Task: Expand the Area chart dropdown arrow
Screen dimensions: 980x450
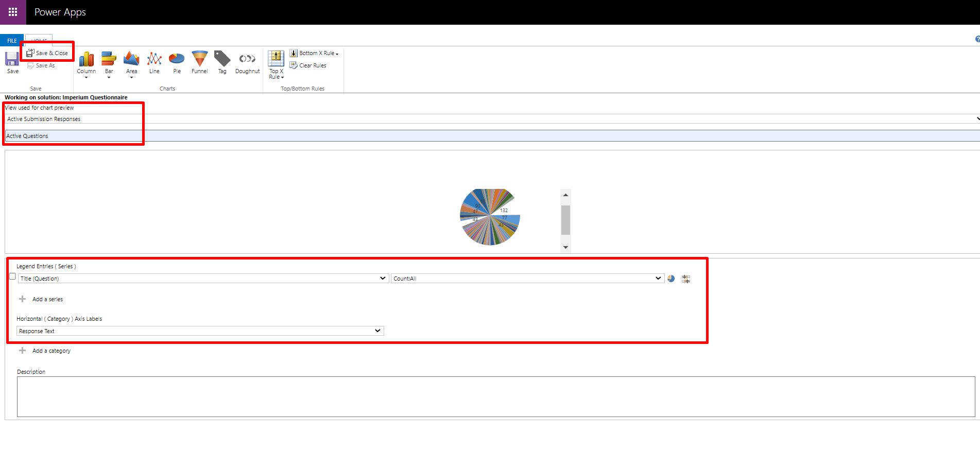Action: pos(131,78)
